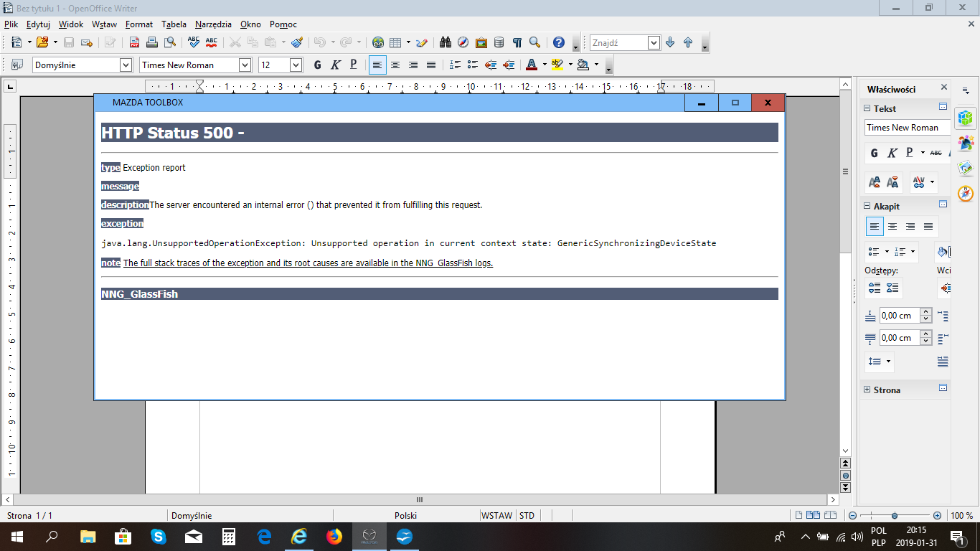Run spelling and grammar check
The width and height of the screenshot is (980, 551).
click(x=194, y=42)
